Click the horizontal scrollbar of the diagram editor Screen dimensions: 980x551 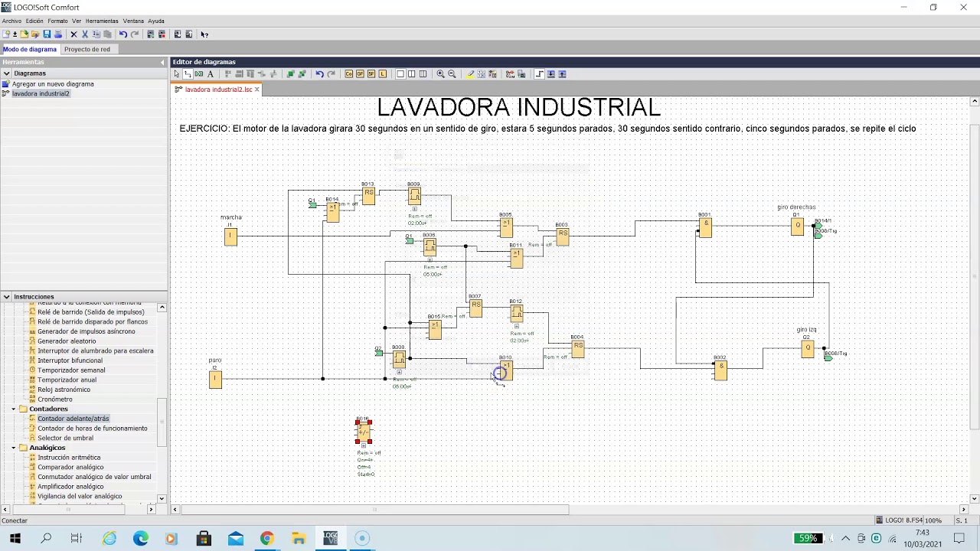click(x=375, y=510)
